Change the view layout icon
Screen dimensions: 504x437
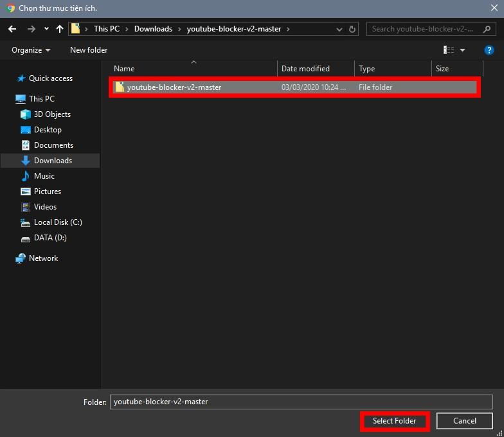point(449,50)
